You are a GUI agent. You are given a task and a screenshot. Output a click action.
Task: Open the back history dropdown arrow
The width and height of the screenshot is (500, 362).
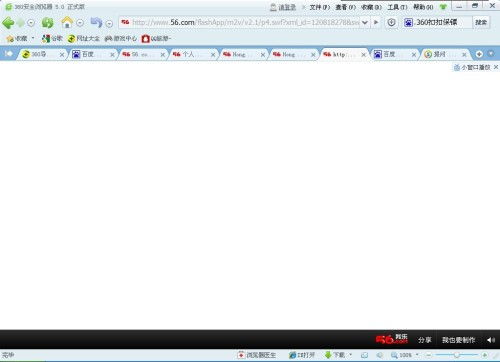[31, 23]
